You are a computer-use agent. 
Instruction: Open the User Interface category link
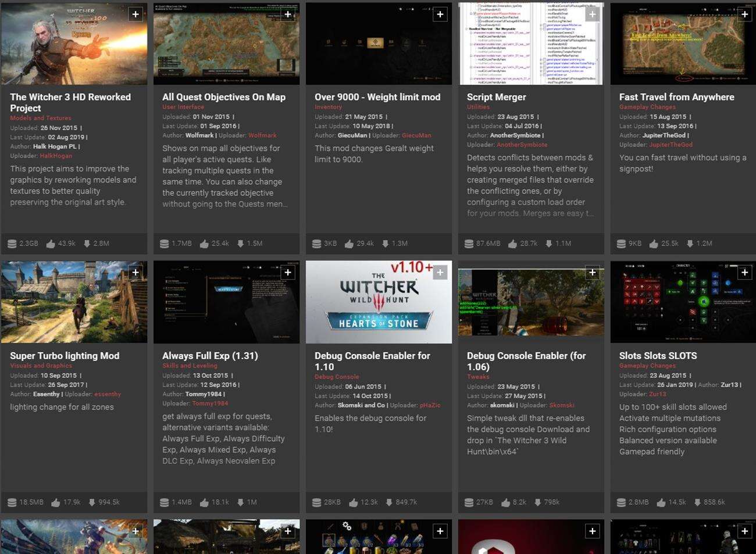pyautogui.click(x=183, y=107)
